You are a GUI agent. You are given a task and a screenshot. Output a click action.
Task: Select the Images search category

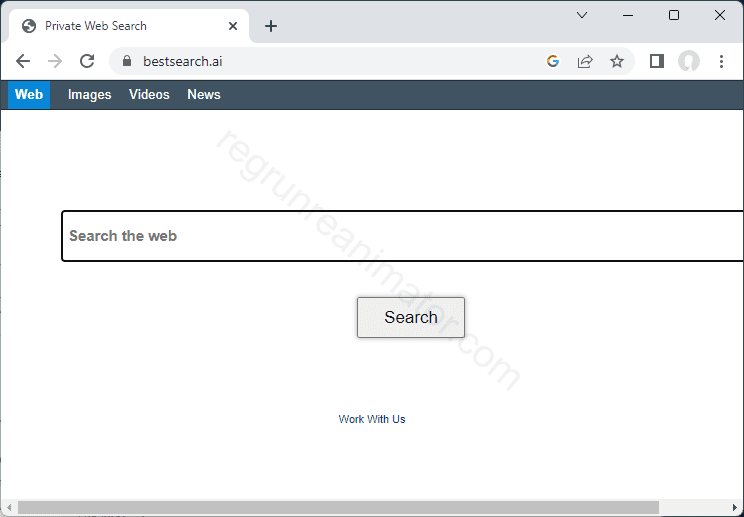coord(89,95)
